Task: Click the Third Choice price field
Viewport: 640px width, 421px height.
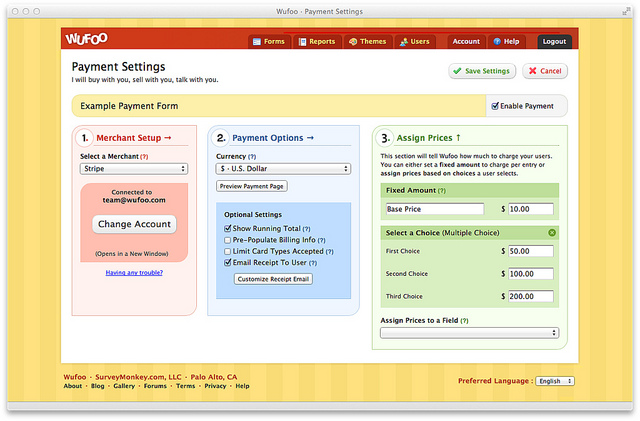Action: click(531, 296)
